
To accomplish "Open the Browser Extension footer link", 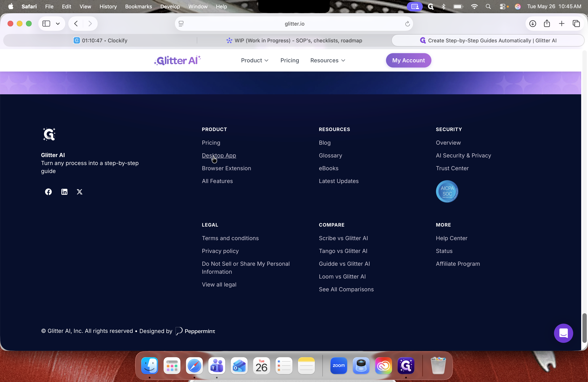I will [226, 168].
